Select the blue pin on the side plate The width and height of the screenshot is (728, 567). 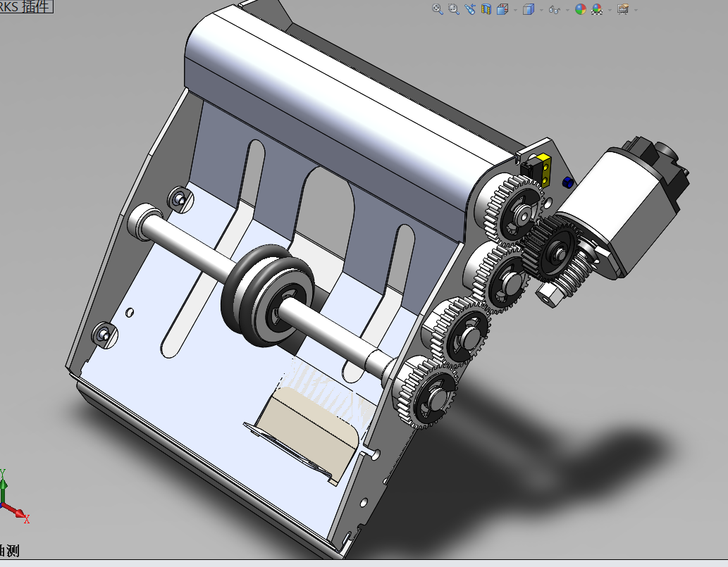click(x=567, y=182)
